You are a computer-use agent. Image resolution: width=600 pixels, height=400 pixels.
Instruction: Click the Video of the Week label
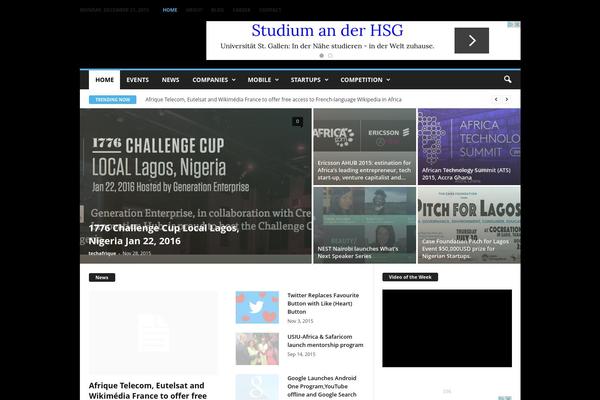(410, 277)
